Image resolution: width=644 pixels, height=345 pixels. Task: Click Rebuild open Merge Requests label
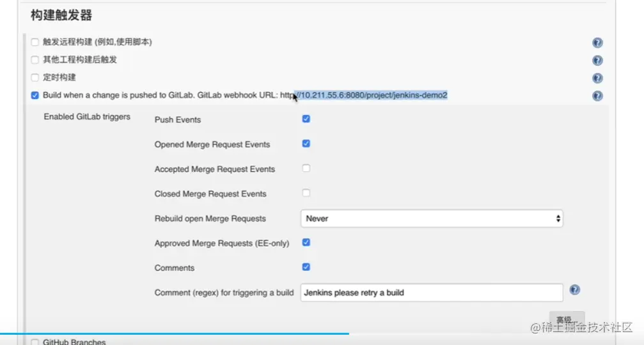pos(210,218)
